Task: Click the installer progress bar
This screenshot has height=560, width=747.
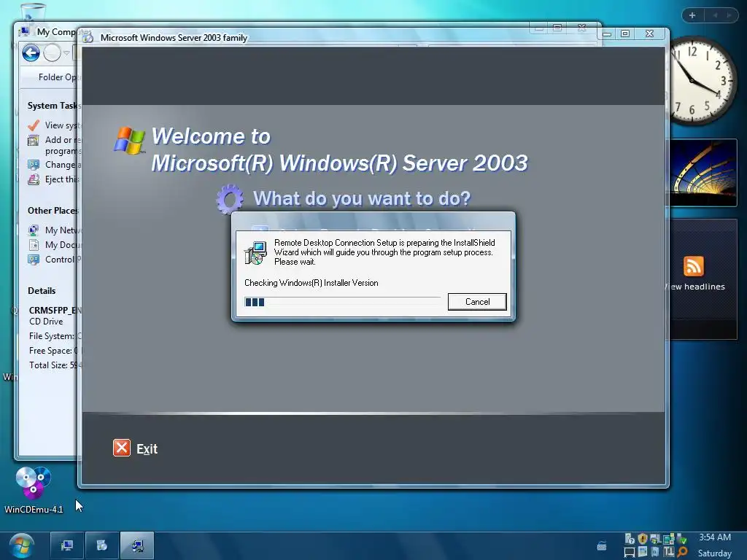Action: tap(342, 302)
